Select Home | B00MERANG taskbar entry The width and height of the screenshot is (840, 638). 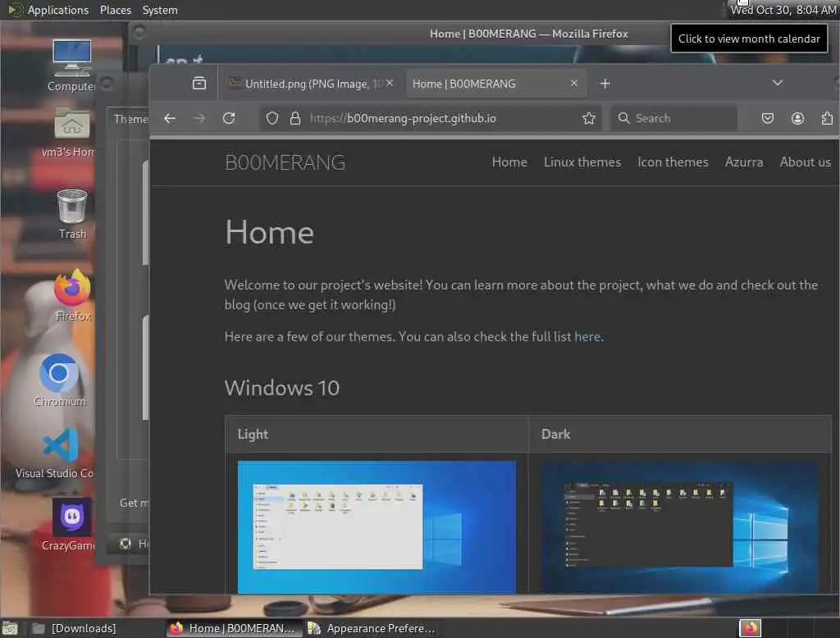click(x=233, y=628)
